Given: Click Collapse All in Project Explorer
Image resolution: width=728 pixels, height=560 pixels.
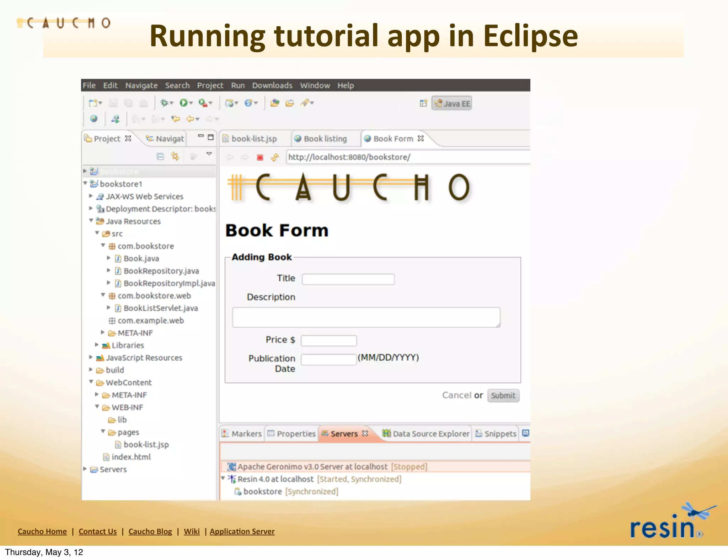Looking at the screenshot, I should (x=160, y=156).
